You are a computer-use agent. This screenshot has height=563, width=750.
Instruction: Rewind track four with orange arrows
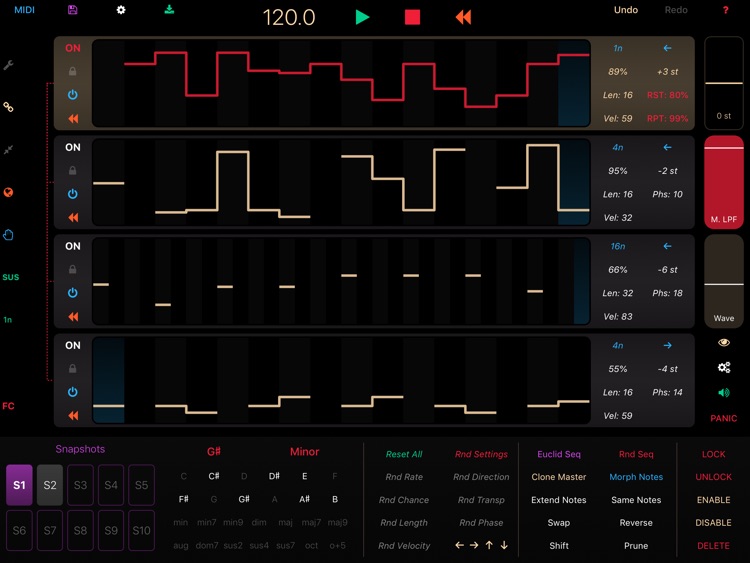click(73, 416)
